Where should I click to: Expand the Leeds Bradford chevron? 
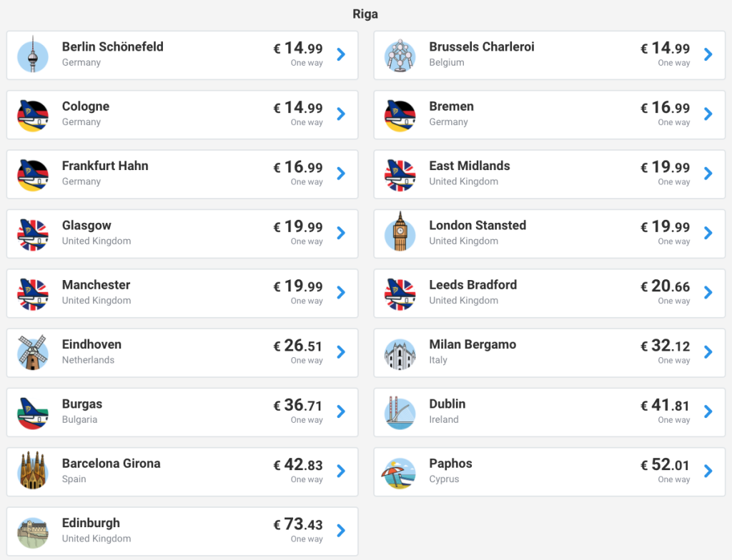(x=708, y=292)
